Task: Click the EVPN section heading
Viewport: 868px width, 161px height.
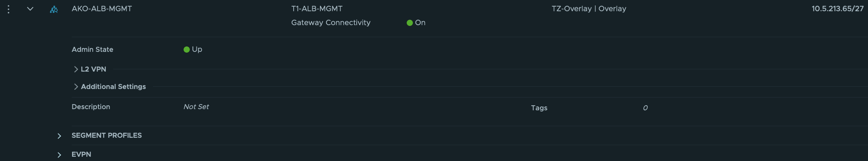Action: coord(81,154)
